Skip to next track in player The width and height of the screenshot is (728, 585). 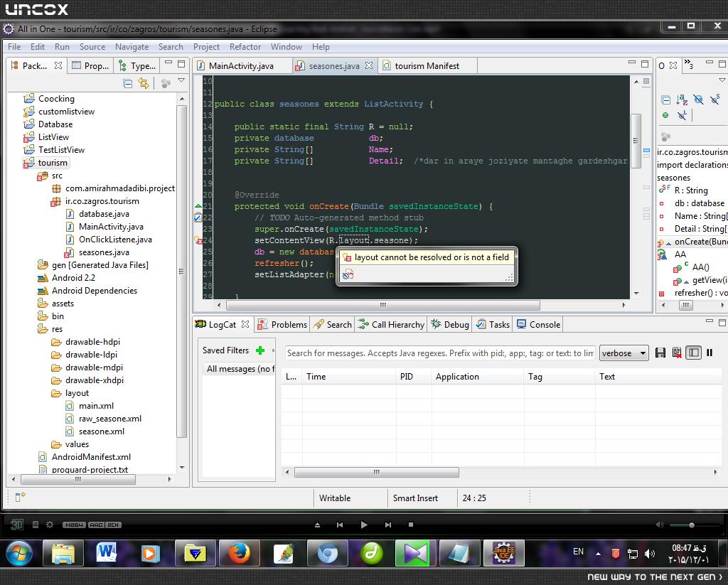coord(387,525)
